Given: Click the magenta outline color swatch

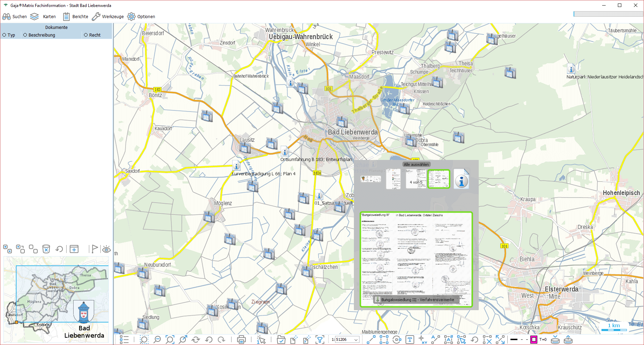Looking at the screenshot, I should coord(533,339).
